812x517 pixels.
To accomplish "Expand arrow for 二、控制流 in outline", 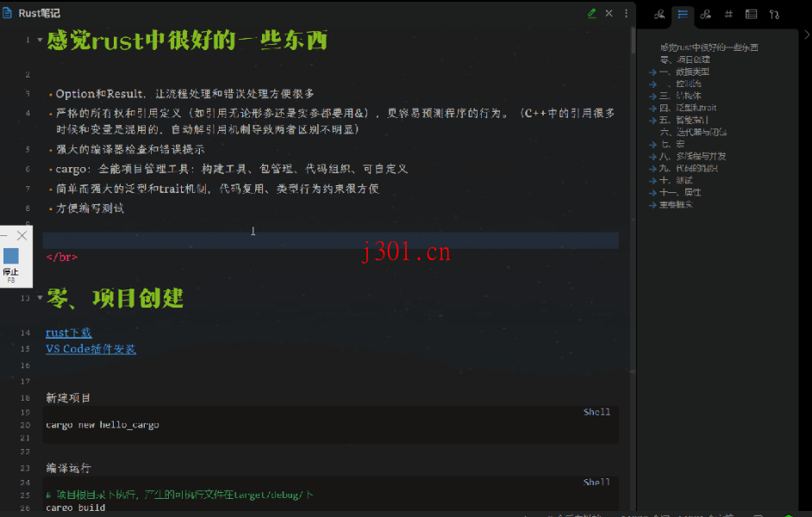I will point(653,84).
